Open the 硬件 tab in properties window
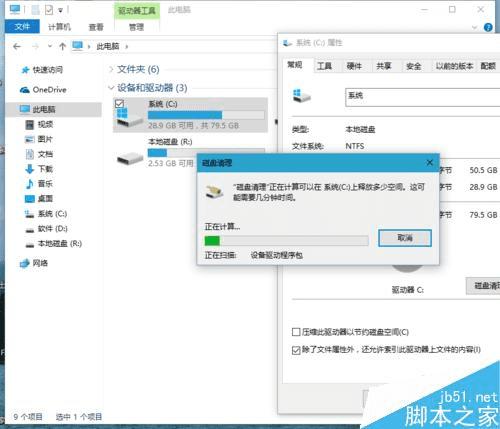This screenshot has height=429, width=500. [354, 66]
